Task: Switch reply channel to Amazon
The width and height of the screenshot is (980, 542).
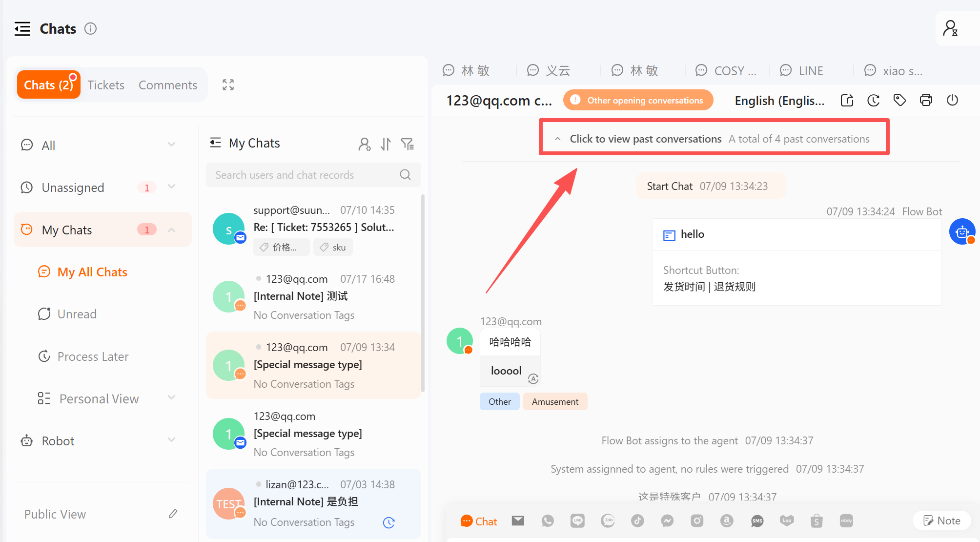Action: click(x=727, y=521)
